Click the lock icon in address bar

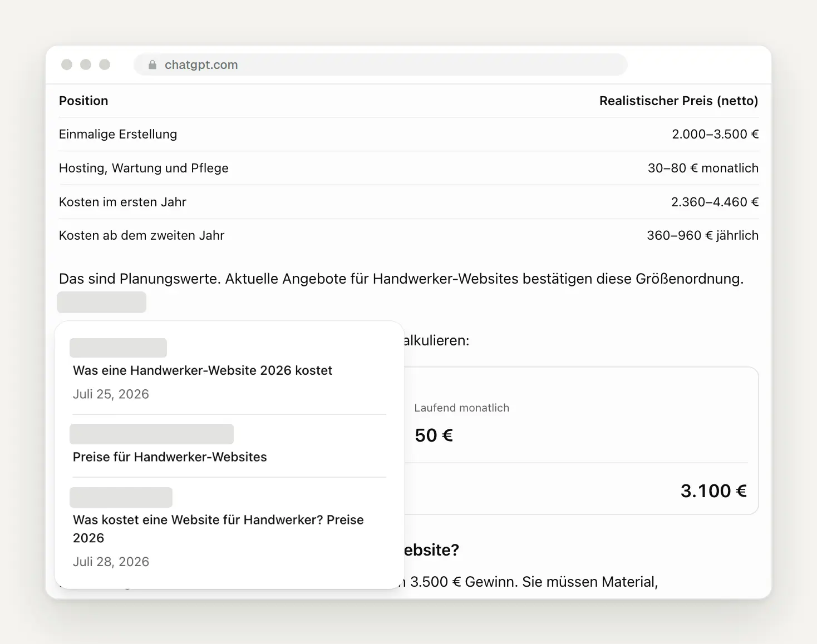tap(152, 65)
